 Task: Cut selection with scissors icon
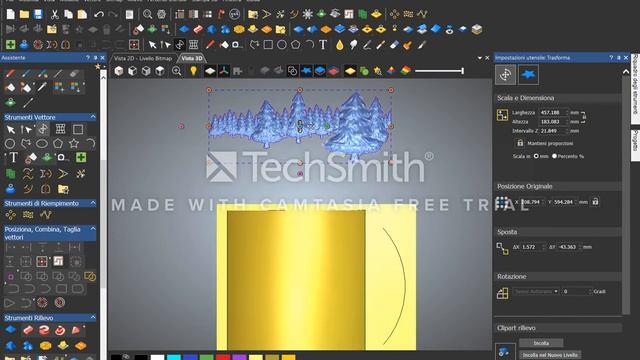click(x=54, y=14)
